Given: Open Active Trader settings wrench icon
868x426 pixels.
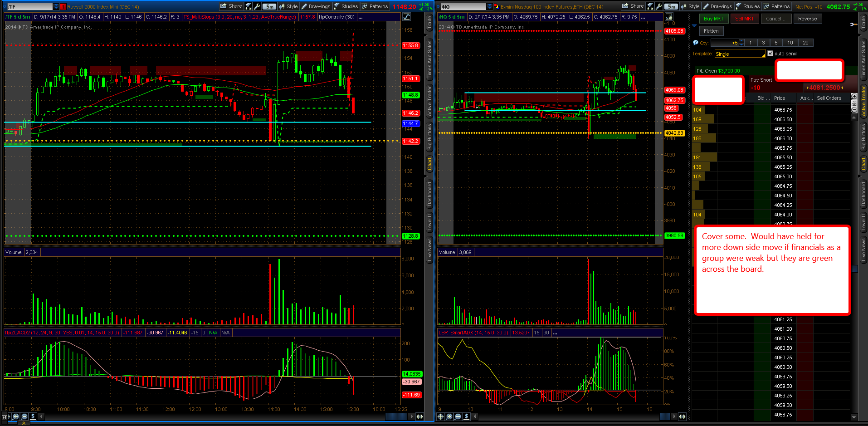Looking at the screenshot, I should point(854,24).
